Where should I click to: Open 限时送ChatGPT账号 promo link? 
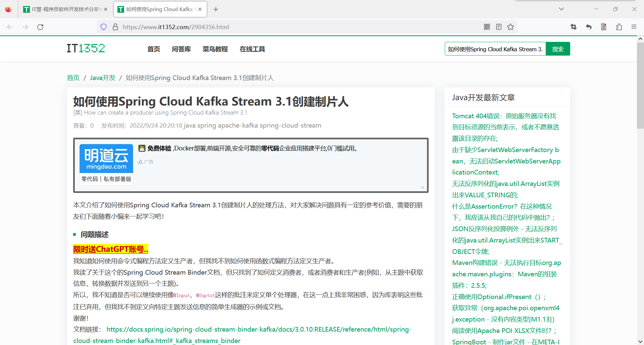click(111, 249)
